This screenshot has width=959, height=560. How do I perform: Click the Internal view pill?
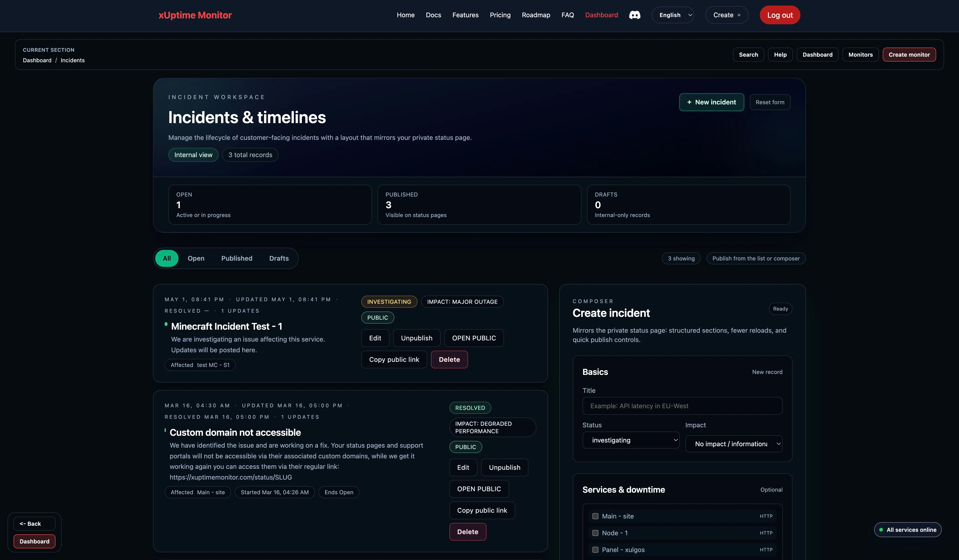point(193,155)
